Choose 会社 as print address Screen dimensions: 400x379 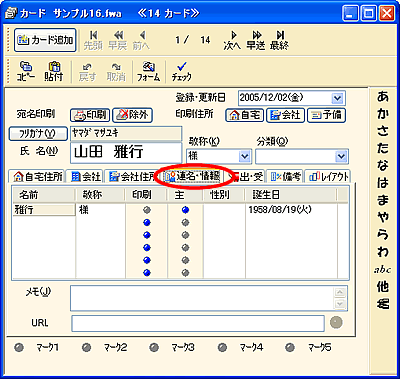coord(285,115)
